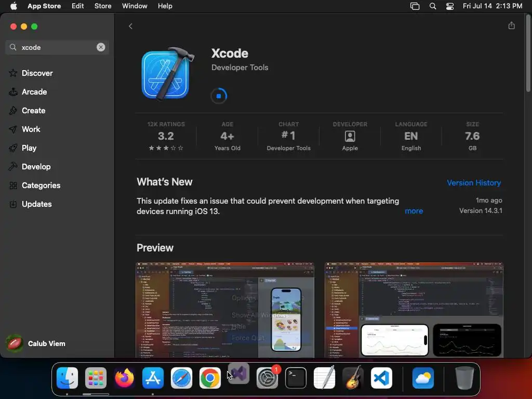532x399 pixels.
Task: Click the App Store vertical scrollbar
Action: [528, 54]
